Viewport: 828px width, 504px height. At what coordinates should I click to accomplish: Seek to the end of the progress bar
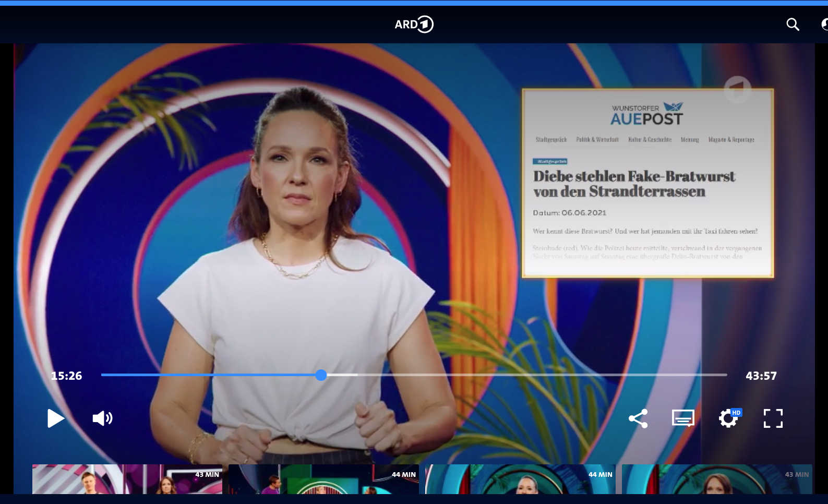[x=726, y=375]
